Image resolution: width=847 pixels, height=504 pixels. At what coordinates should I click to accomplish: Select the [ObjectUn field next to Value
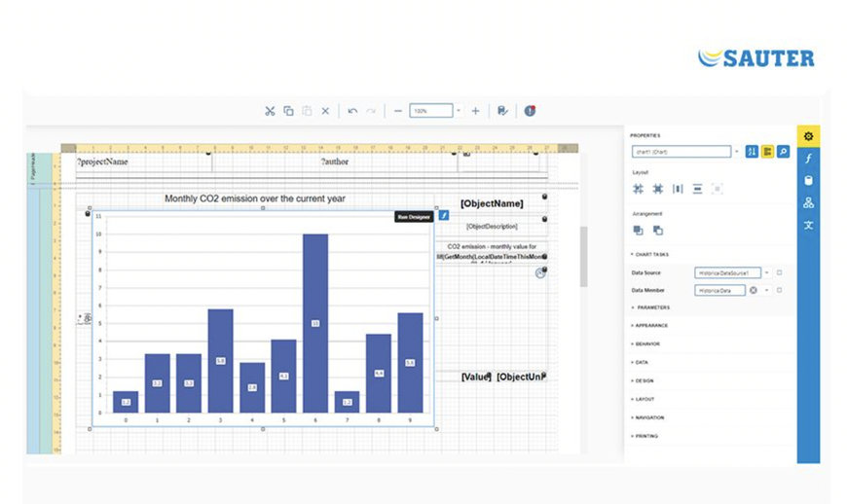pyautogui.click(x=521, y=377)
